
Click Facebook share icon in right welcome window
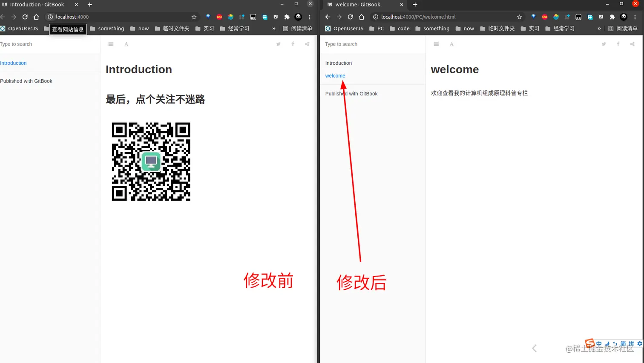pos(618,44)
